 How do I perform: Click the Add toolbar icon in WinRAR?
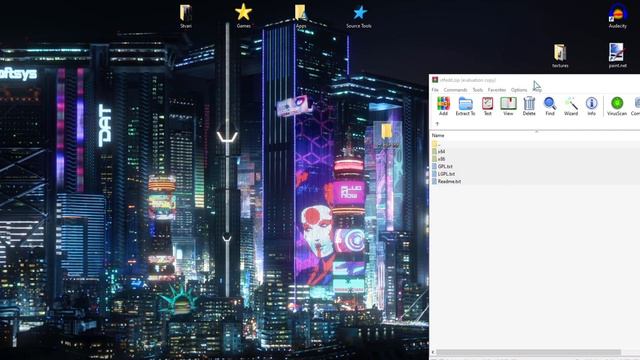(x=443, y=106)
